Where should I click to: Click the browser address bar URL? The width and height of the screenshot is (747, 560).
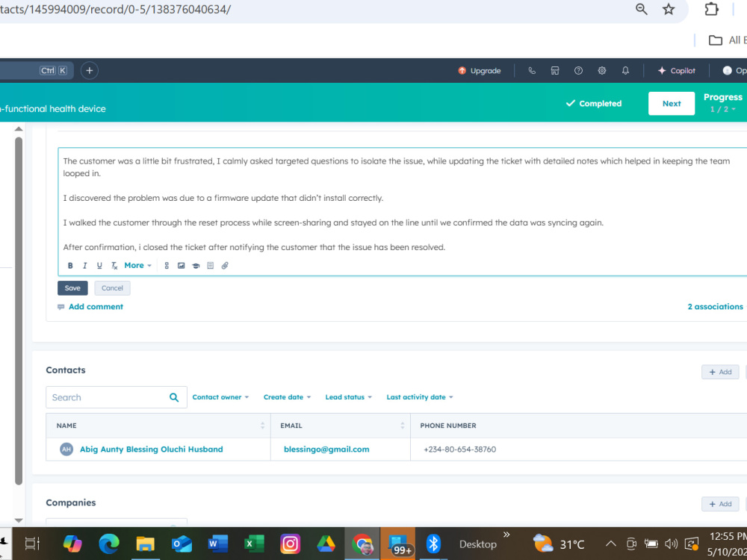click(115, 9)
